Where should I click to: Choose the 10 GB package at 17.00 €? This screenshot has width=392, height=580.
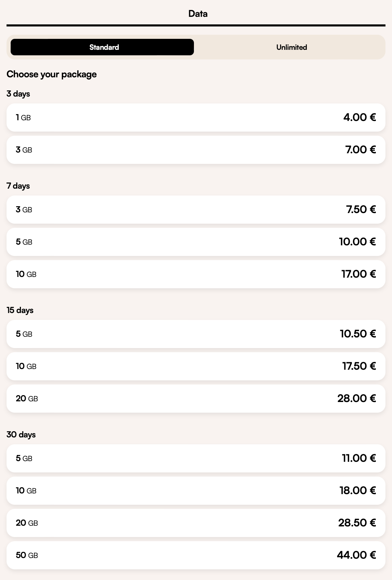pos(196,274)
